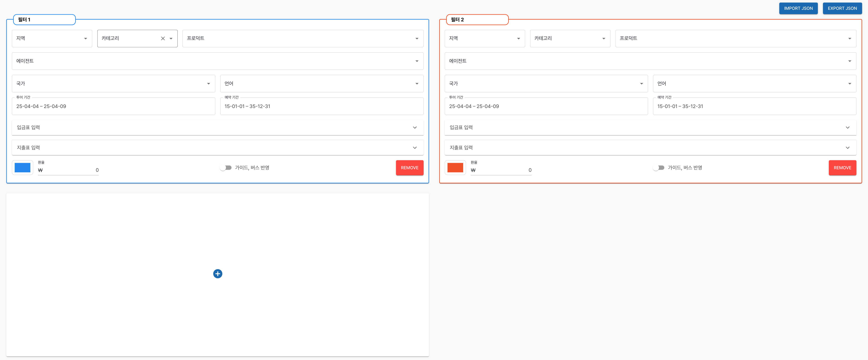Screen dimensions: 868x360
Task: Open the blue color swatch in 필터 1
Action: point(23,168)
